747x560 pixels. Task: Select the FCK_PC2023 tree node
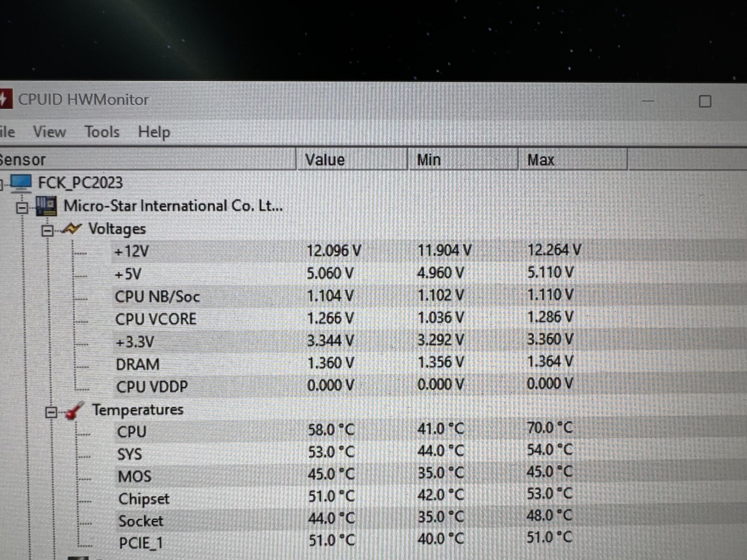point(80,182)
